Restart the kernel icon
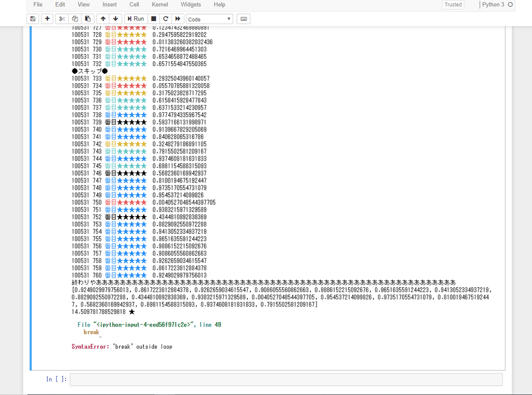 tap(166, 19)
